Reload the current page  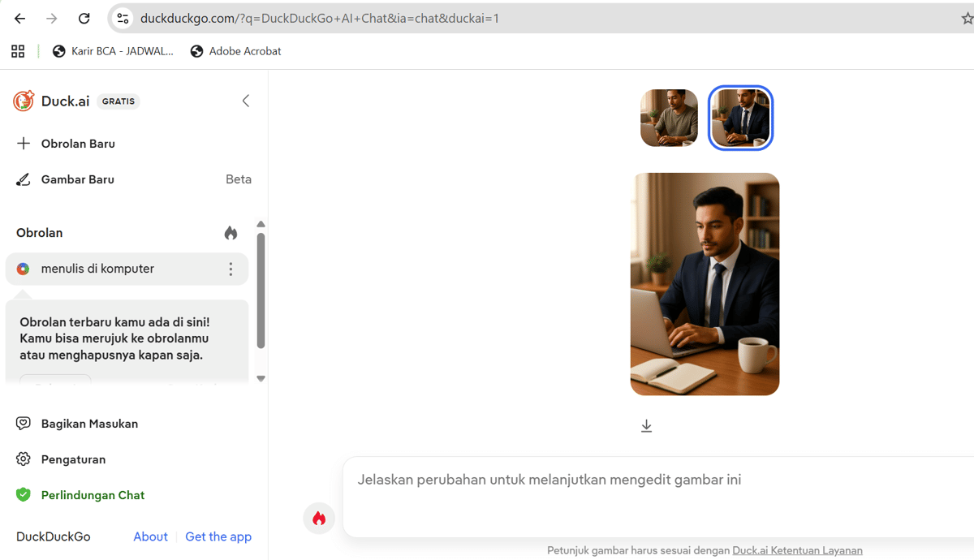(x=84, y=18)
